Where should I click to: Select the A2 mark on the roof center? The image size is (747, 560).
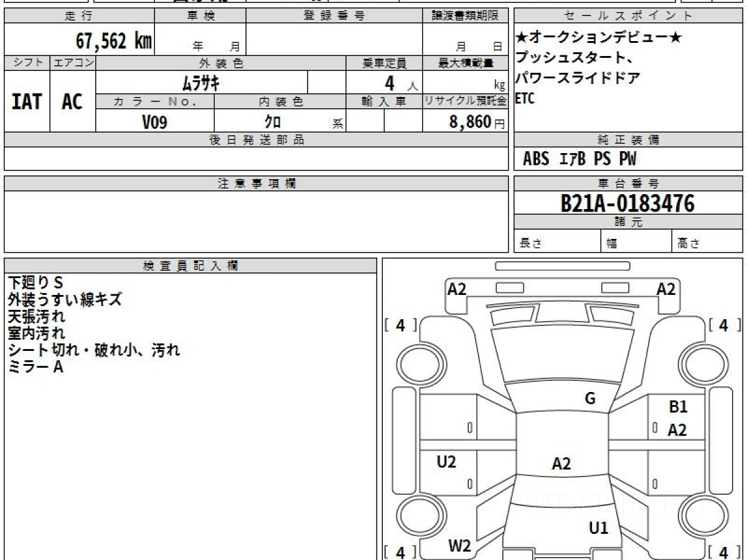(561, 464)
